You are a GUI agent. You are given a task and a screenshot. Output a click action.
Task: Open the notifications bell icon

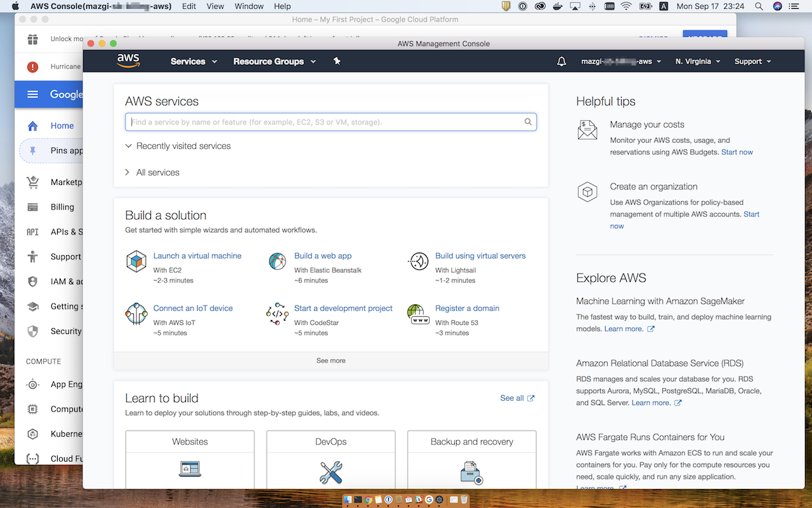click(561, 62)
